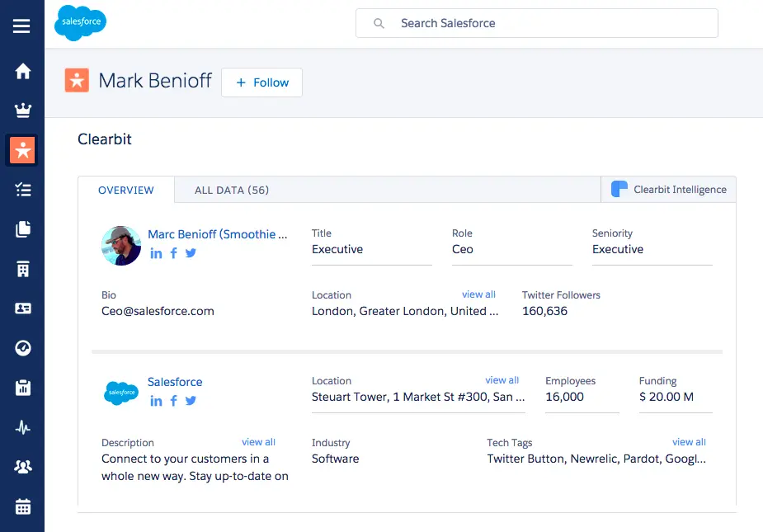Toggle the activity pulse icon in the sidebar
763x532 pixels.
click(22, 427)
